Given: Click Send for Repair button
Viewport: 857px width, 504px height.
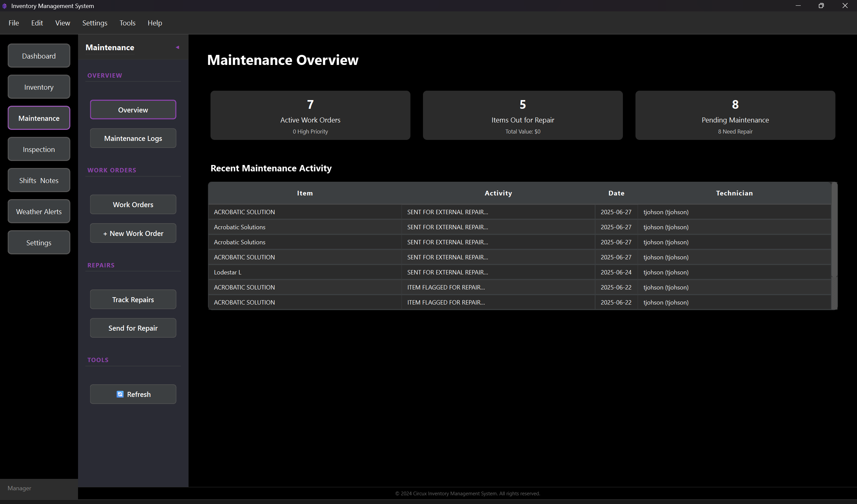Looking at the screenshot, I should tap(133, 328).
